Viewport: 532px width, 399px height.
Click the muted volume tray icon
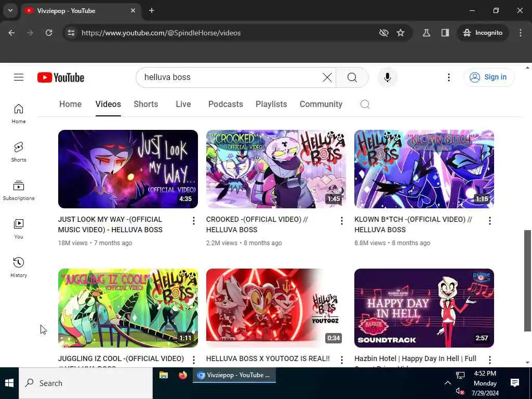click(x=460, y=391)
